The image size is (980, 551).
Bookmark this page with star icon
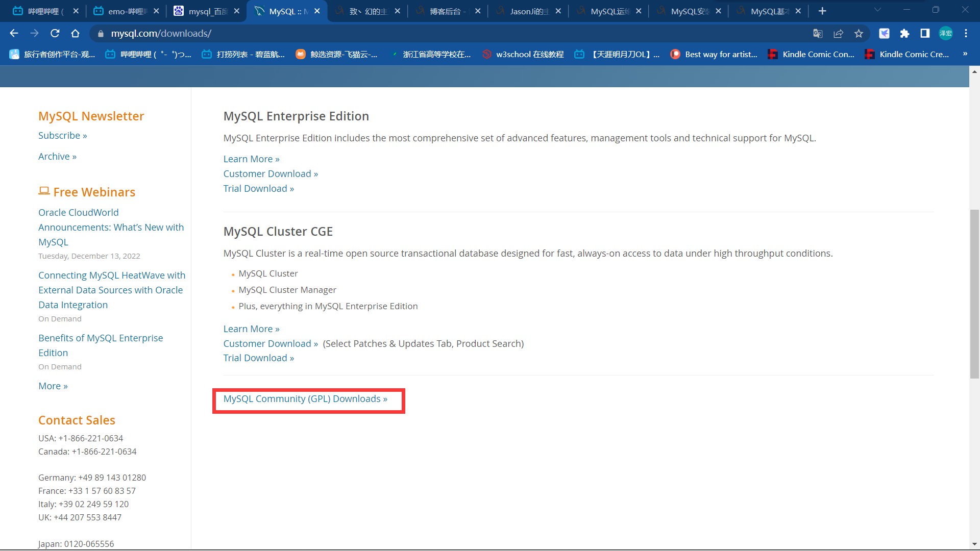pos(859,33)
